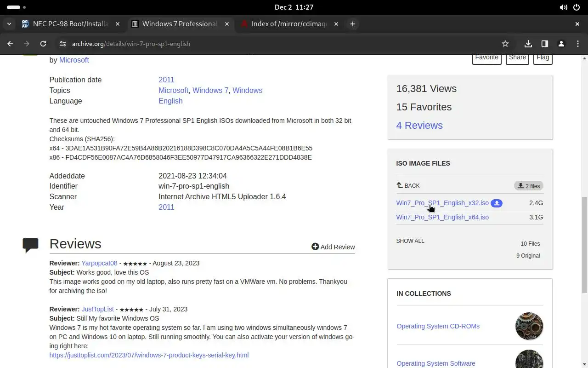588x368 pixels.
Task: Open the Activities pill in top bar
Action: (x=17, y=7)
